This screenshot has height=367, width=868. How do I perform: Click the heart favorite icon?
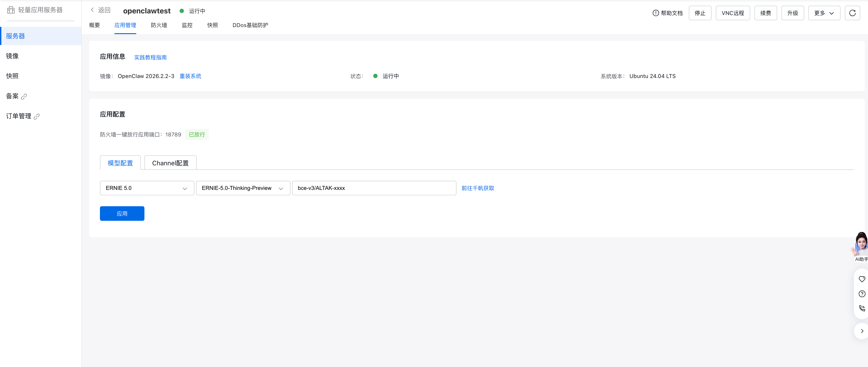pos(862,279)
